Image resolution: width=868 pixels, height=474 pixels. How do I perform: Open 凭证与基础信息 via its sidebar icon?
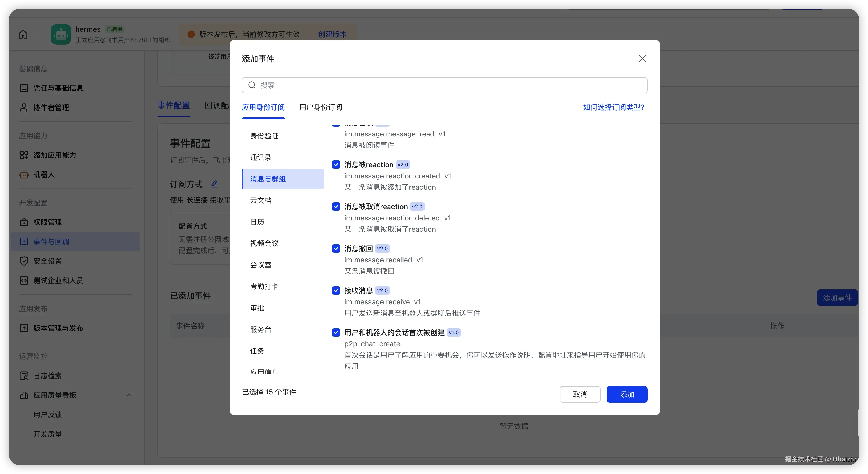coord(24,88)
